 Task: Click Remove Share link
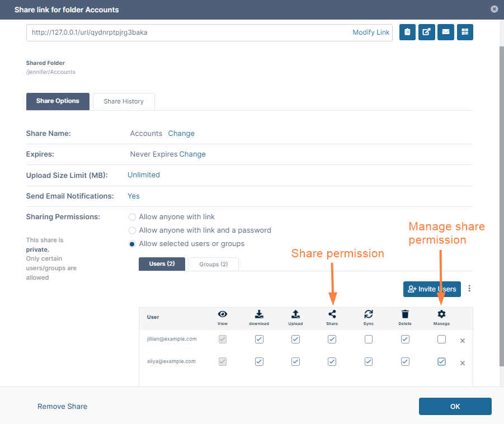coord(62,406)
